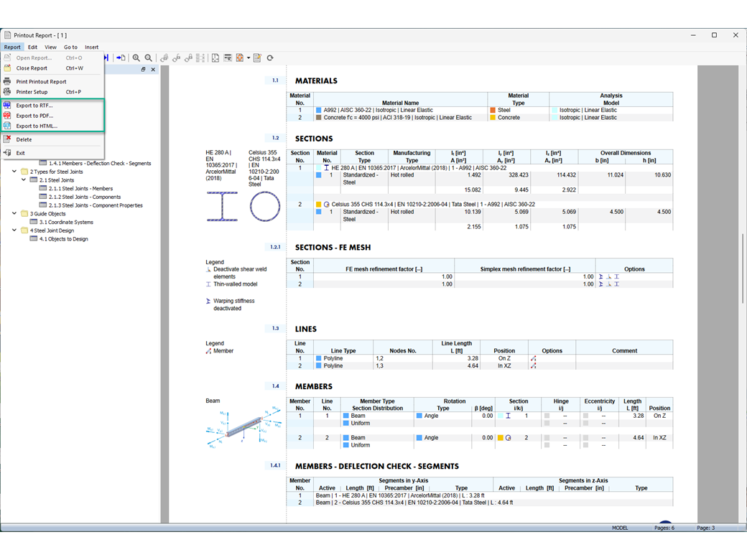Choose Export to HTML... menu entry
747x560 pixels.
(52, 126)
